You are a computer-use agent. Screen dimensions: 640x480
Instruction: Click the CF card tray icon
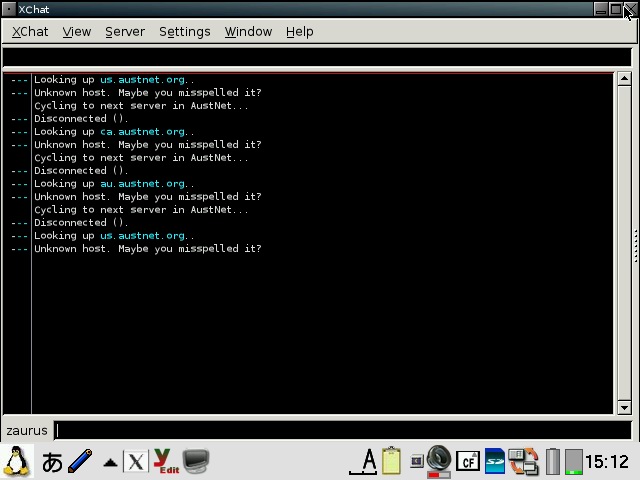pos(467,461)
